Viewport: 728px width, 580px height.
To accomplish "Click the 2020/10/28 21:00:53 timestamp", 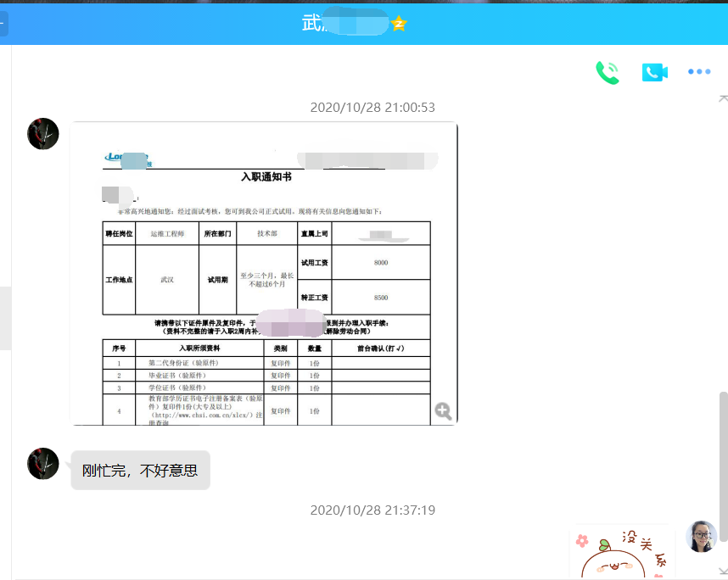I will click(x=372, y=108).
